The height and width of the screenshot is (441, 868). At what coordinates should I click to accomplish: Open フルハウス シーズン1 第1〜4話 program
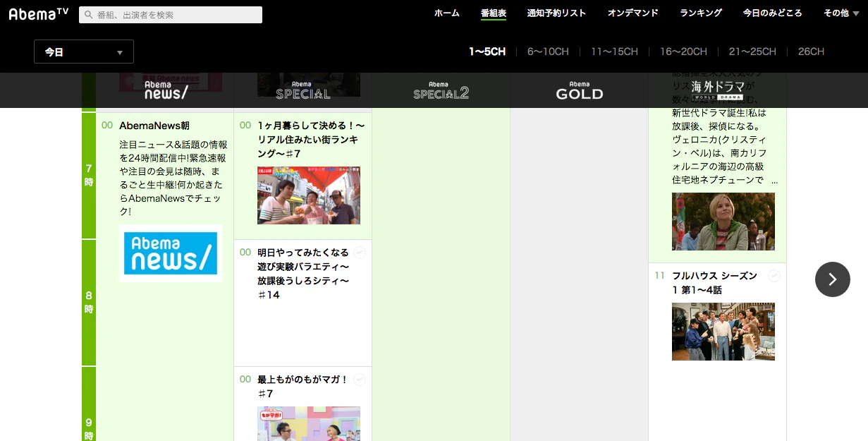[715, 283]
